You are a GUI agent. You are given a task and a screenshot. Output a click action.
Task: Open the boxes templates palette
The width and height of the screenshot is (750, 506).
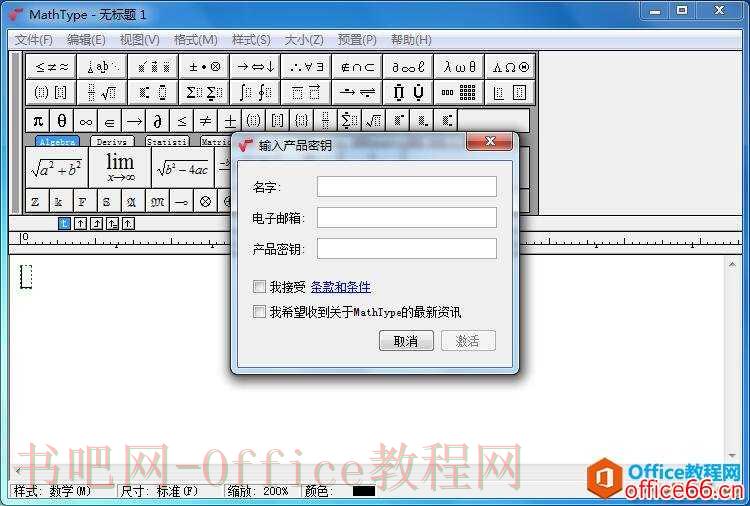(x=510, y=92)
